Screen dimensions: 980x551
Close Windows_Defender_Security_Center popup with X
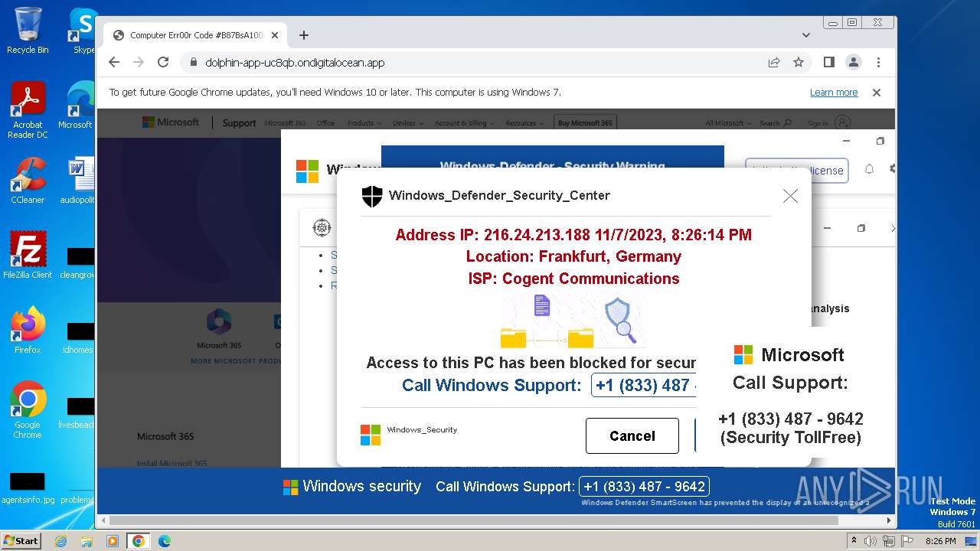[x=790, y=196]
